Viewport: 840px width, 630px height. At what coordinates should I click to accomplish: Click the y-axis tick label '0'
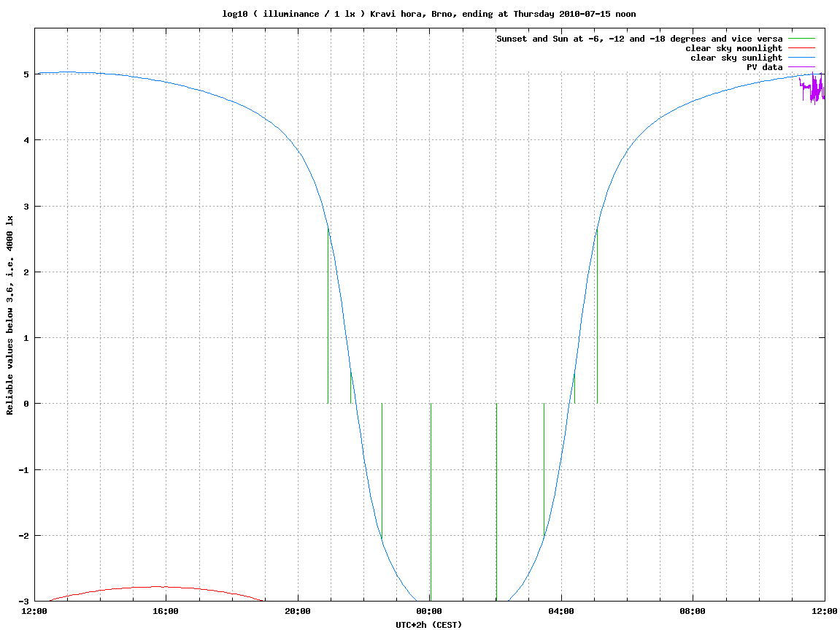[x=26, y=404]
